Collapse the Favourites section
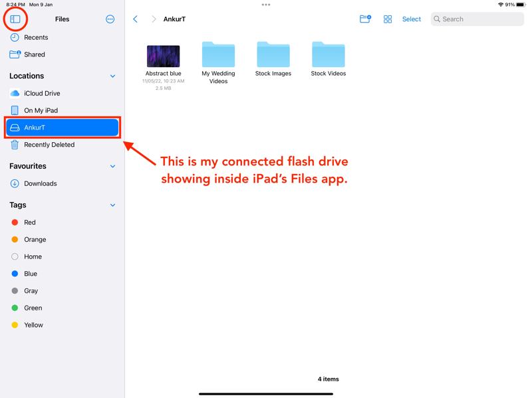This screenshot has width=532, height=398. [x=112, y=167]
